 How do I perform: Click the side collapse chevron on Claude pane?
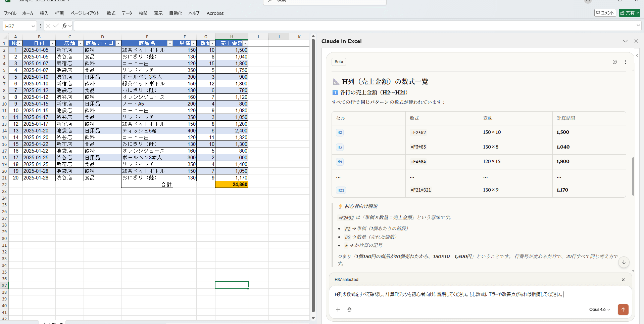(637, 55)
